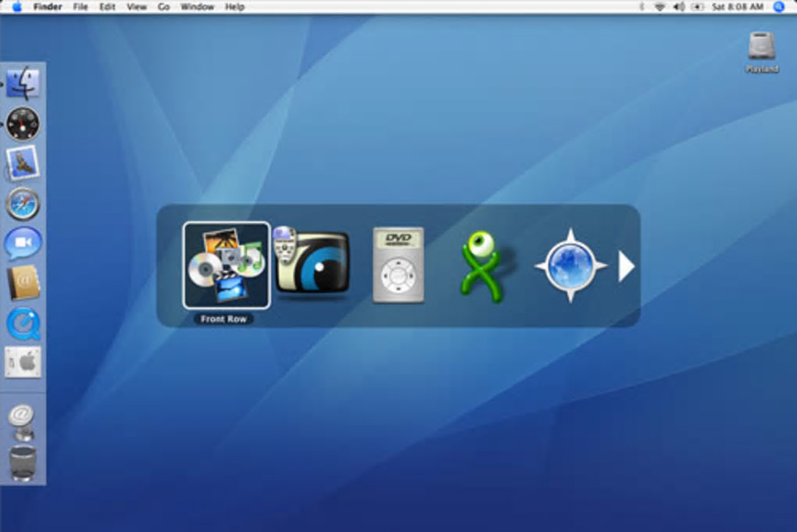Viewport: 797px width, 532px height.
Task: Open the Trash in Dock
Action: (x=23, y=463)
